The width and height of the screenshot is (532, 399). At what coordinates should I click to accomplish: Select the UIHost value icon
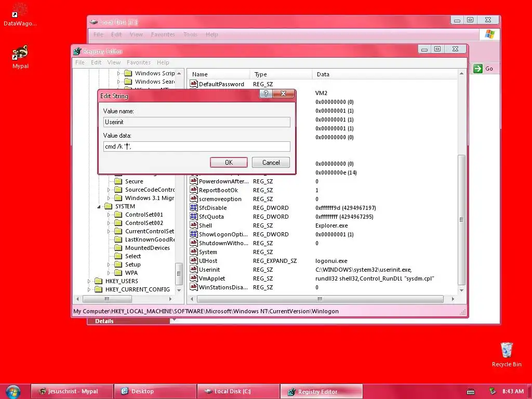point(194,260)
